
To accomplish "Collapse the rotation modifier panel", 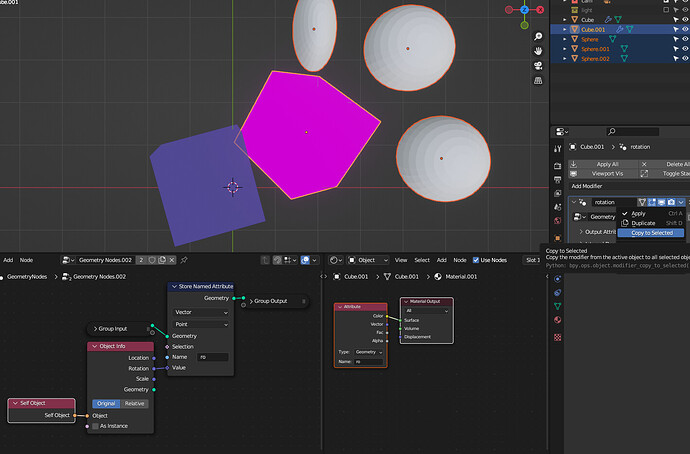I will (x=574, y=202).
